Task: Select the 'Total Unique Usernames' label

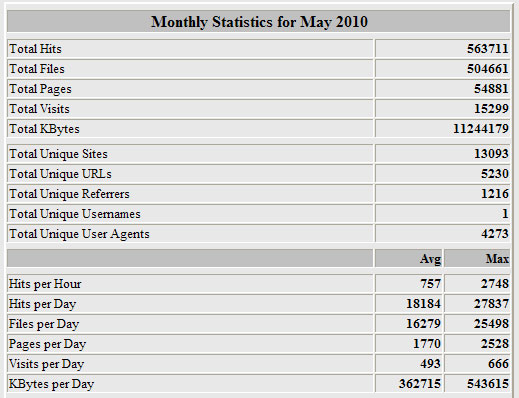Action: point(75,214)
